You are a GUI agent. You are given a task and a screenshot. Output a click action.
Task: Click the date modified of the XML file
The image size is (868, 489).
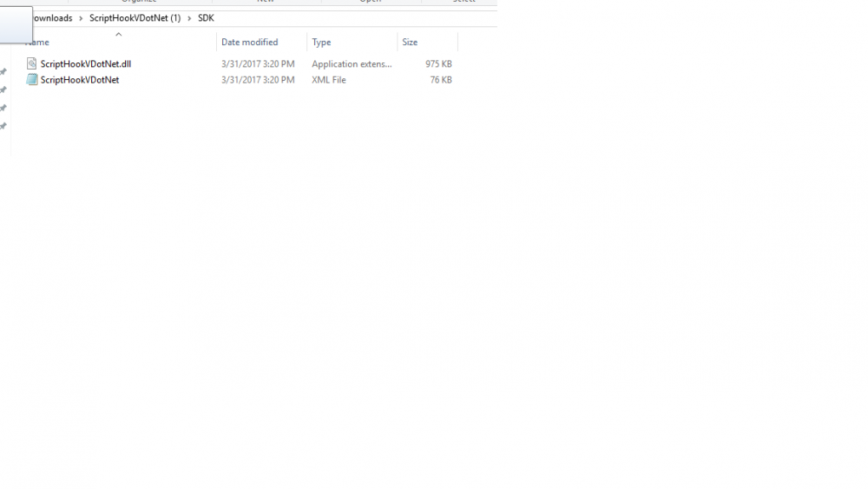tap(258, 80)
